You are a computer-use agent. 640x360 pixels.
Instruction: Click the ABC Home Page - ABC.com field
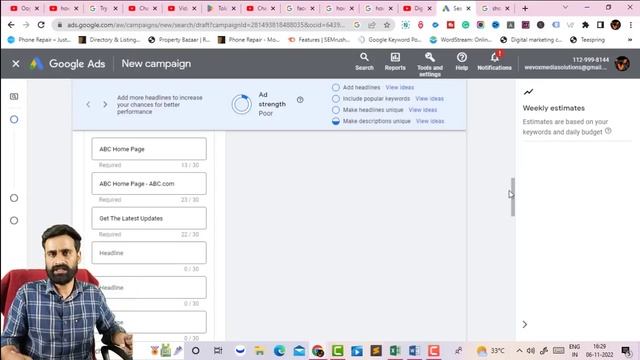point(149,184)
